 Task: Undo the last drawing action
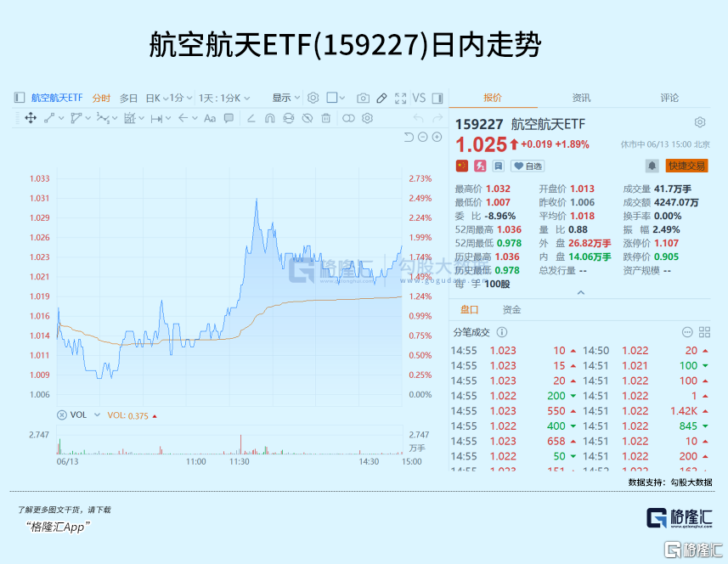[x=418, y=118]
